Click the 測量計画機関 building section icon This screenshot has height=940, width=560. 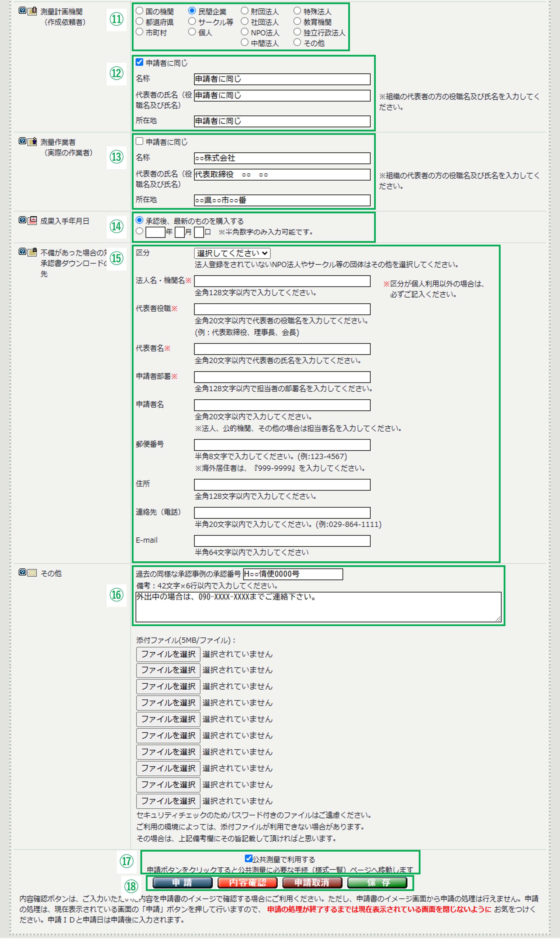pyautogui.click(x=33, y=11)
